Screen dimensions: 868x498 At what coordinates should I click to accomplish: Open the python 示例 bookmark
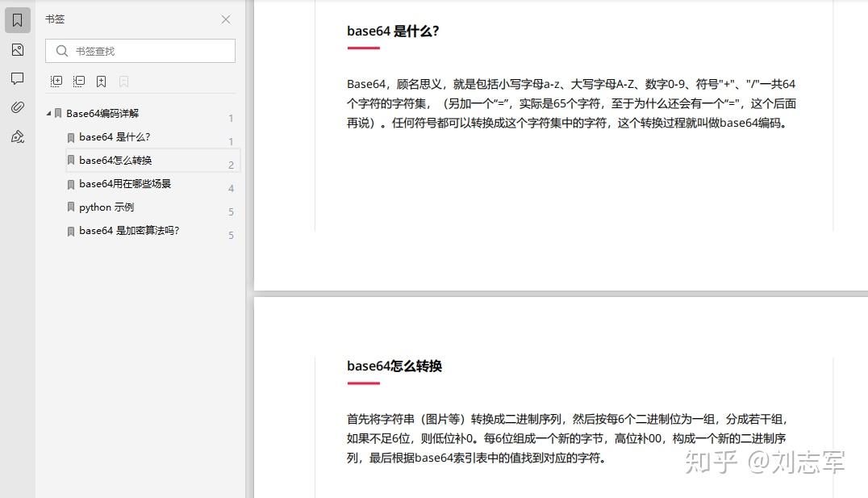coord(106,207)
